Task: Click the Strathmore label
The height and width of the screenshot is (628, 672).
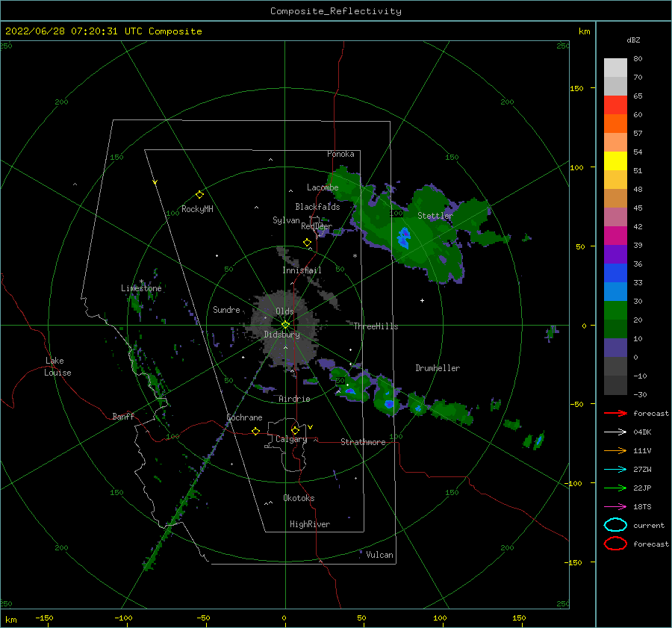Action: 363,442
